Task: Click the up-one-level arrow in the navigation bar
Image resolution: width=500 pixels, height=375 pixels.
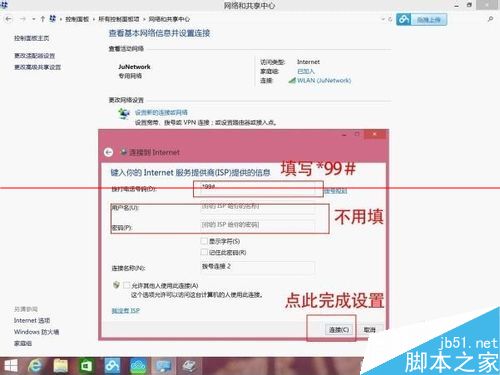Action: click(43, 19)
